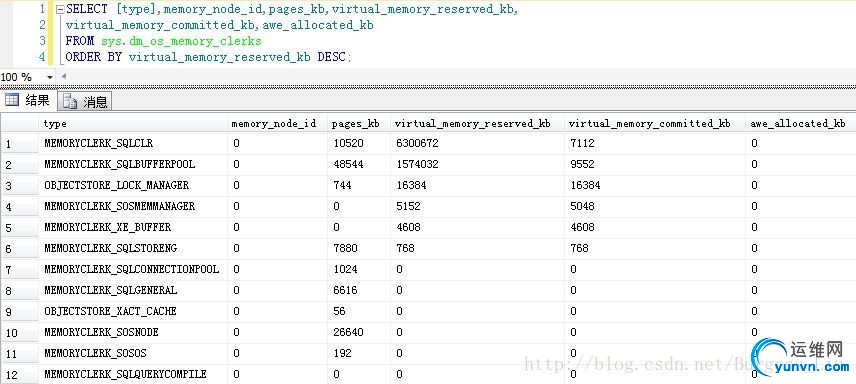Select the pages_kb value 6616
The width and height of the screenshot is (856, 384).
tap(346, 291)
